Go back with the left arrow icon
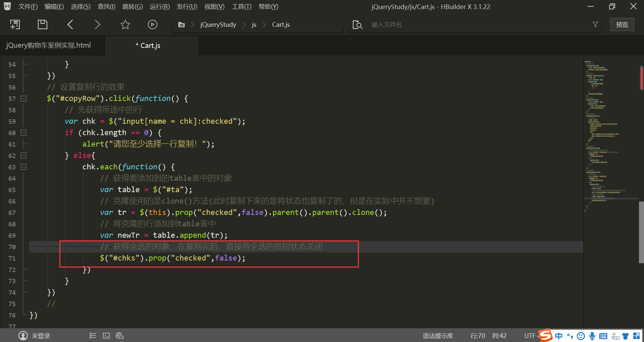This screenshot has height=342, width=644. (70, 24)
